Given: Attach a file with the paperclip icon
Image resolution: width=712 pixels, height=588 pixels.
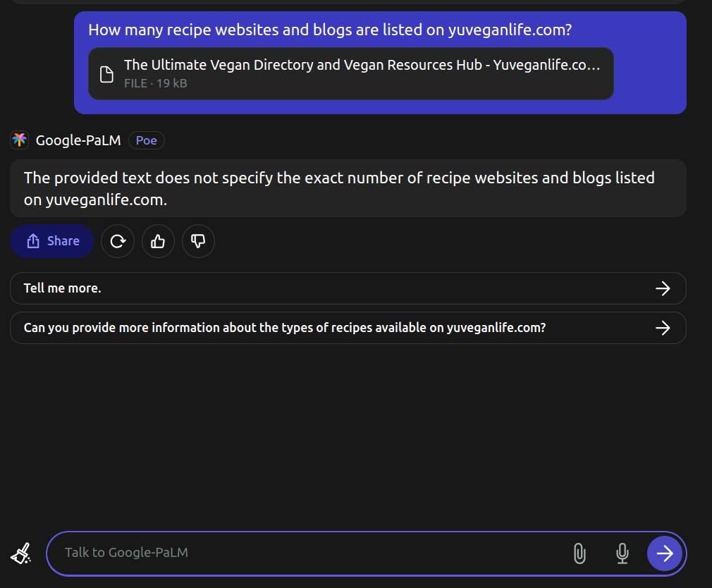Looking at the screenshot, I should click(580, 553).
